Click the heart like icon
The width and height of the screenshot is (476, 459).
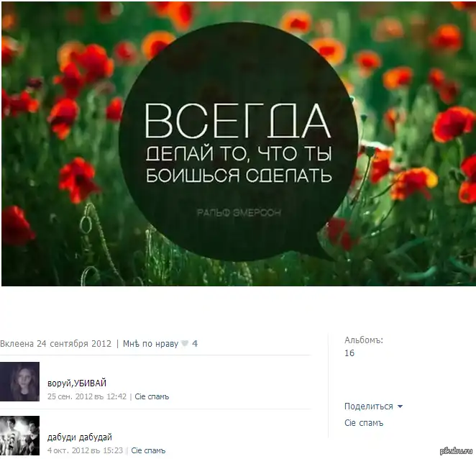(x=185, y=344)
